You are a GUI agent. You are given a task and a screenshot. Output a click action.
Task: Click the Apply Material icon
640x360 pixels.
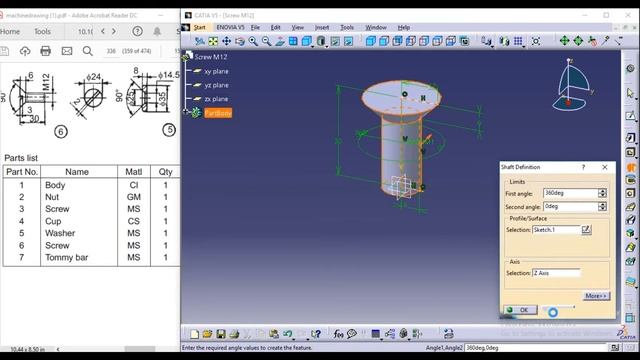tap(504, 41)
